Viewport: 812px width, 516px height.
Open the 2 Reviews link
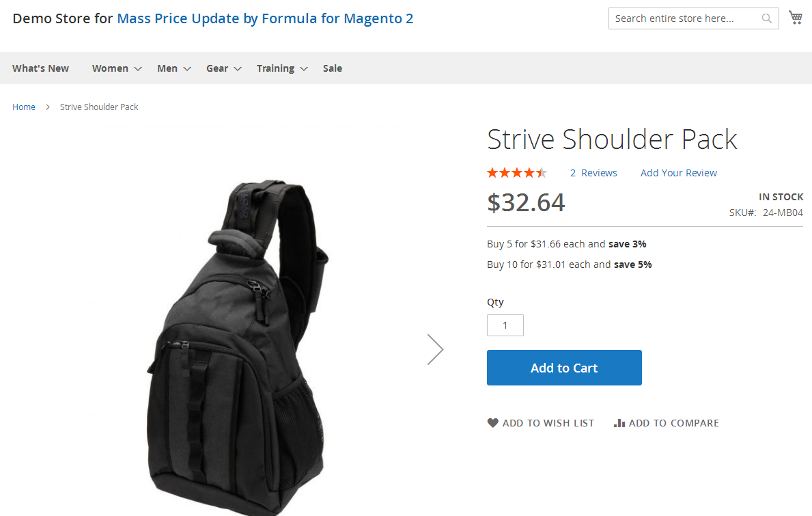(x=593, y=173)
